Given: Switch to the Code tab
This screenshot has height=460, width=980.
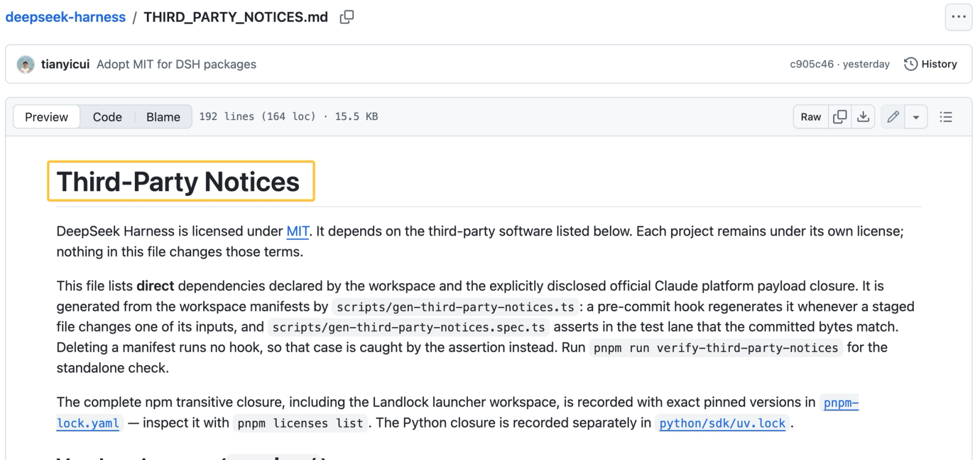Looking at the screenshot, I should 107,117.
